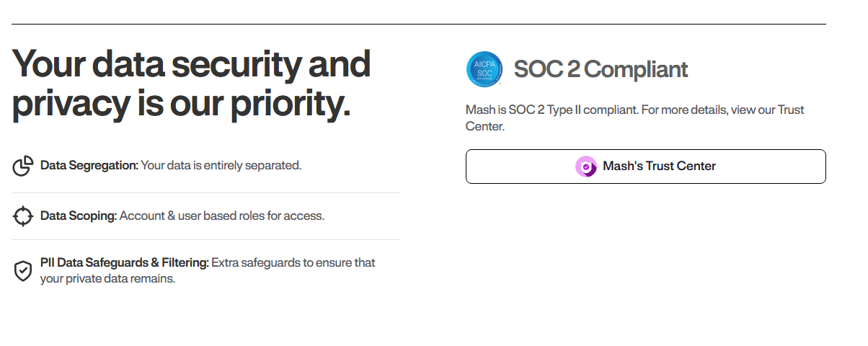Click the "PII Data Safeguards & Filtering:" label
This screenshot has width=868, height=346.
coord(124,263)
